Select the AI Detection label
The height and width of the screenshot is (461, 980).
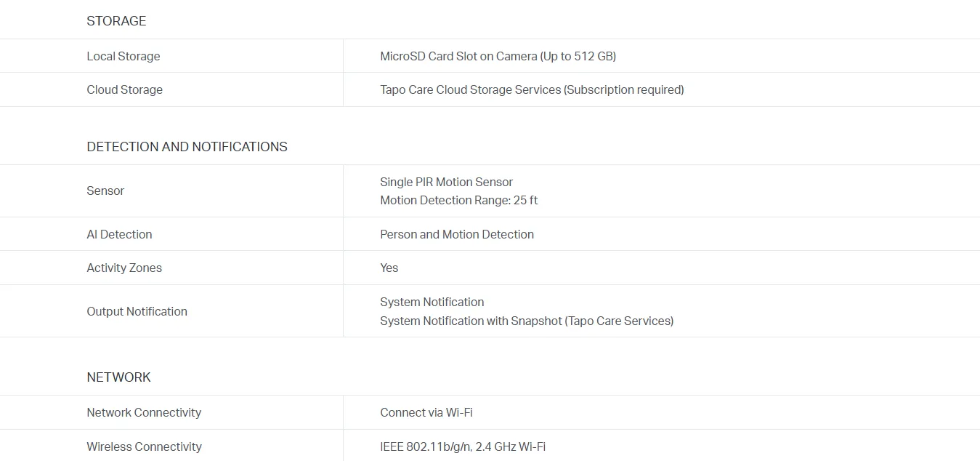coord(119,234)
